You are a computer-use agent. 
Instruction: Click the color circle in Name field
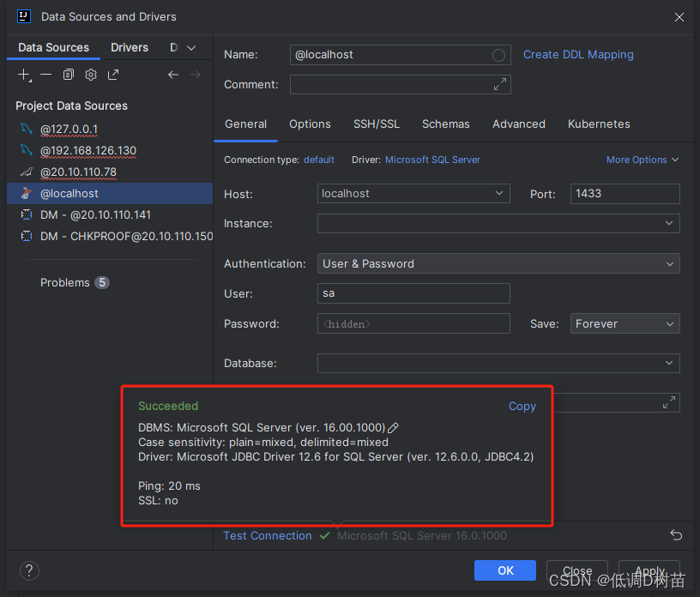498,55
